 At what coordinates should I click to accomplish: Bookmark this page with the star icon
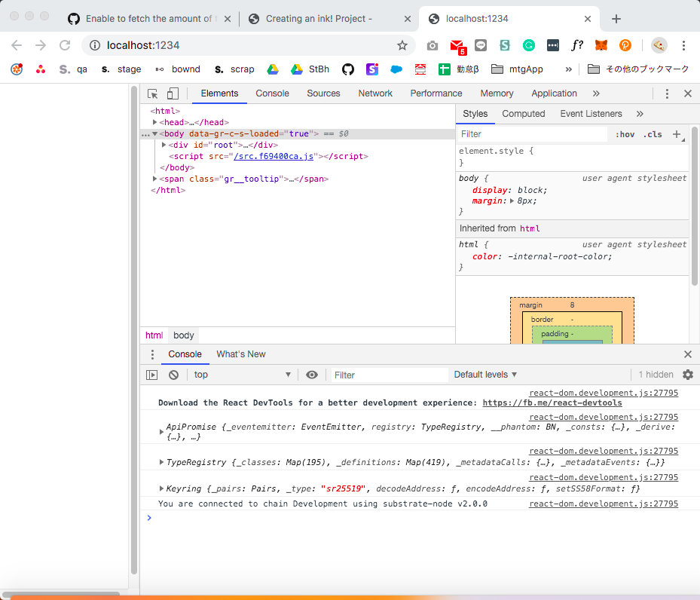(402, 45)
